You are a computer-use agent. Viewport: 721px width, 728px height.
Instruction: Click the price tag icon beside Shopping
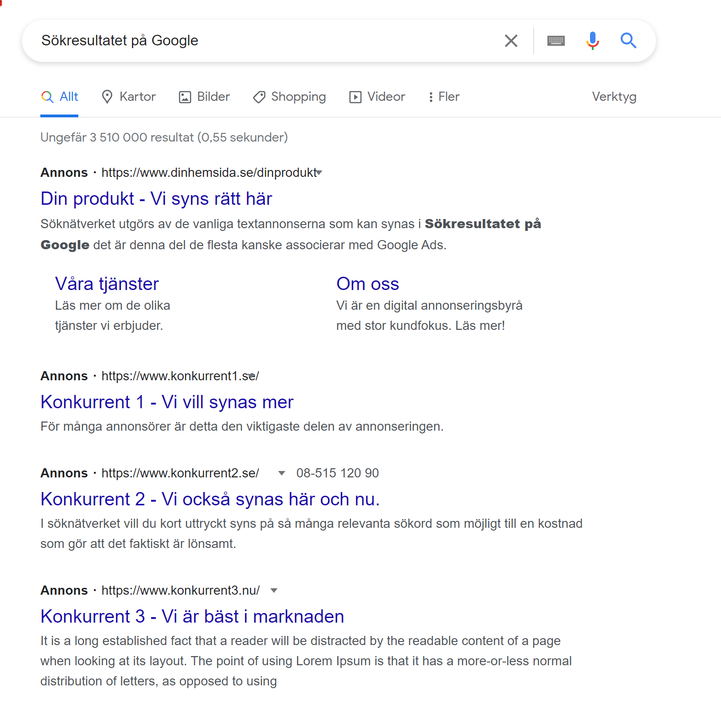[259, 97]
